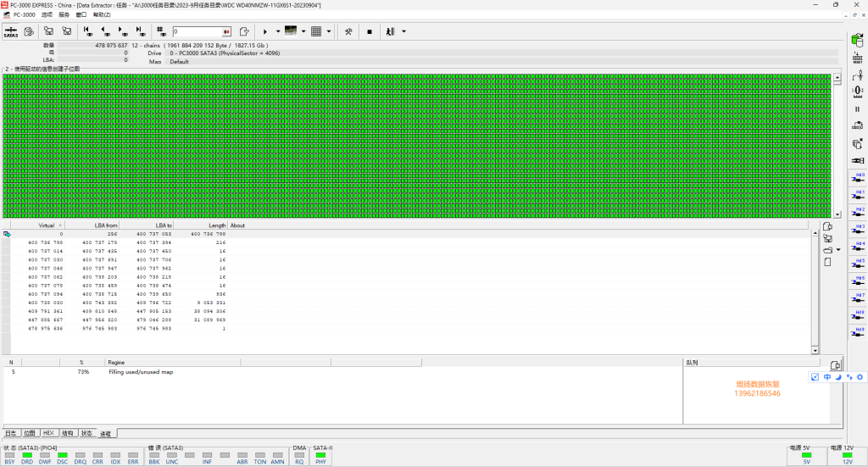This screenshot has width=868, height=467.
Task: Switch to the 状态 tab
Action: pyautogui.click(x=87, y=433)
